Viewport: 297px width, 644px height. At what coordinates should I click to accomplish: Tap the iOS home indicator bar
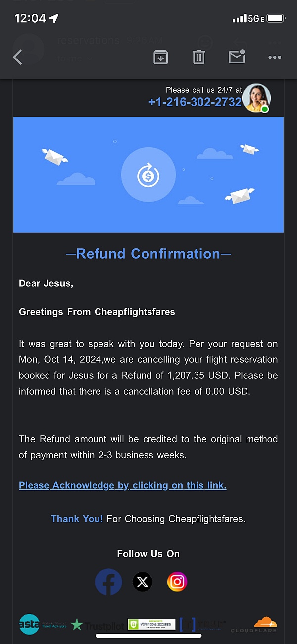[x=148, y=636]
